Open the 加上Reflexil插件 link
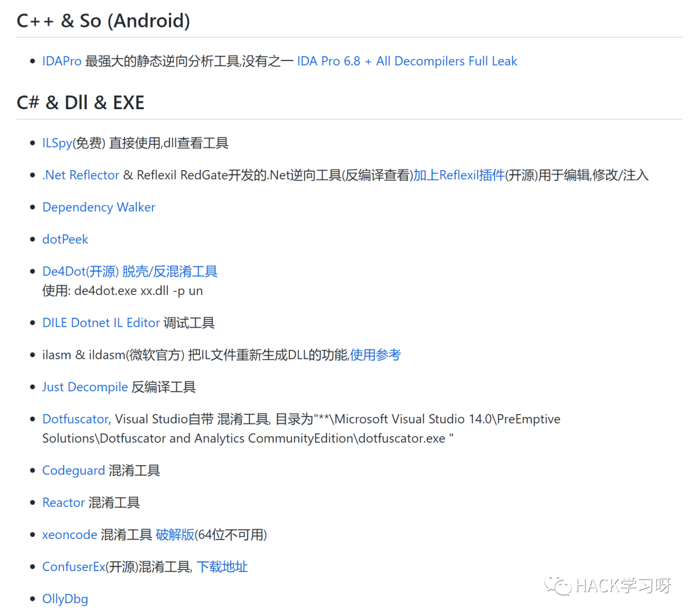 click(x=459, y=175)
